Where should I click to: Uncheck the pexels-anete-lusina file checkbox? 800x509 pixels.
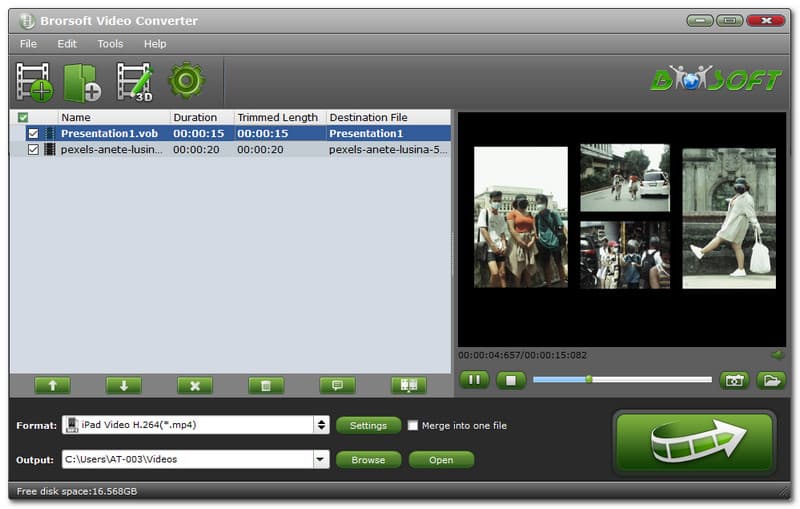pos(33,149)
